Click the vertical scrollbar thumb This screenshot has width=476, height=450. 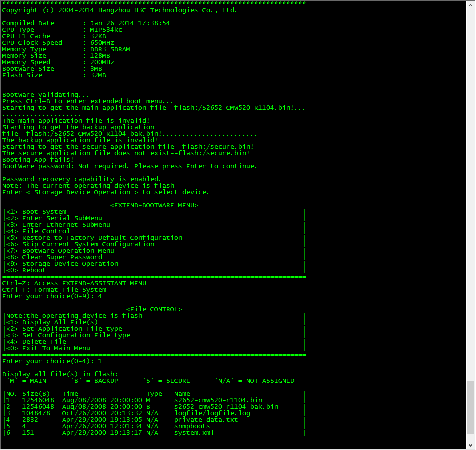point(471,407)
